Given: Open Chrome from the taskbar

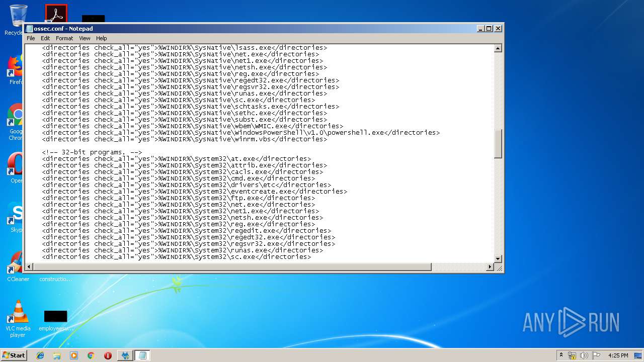Looking at the screenshot, I should [91, 355].
